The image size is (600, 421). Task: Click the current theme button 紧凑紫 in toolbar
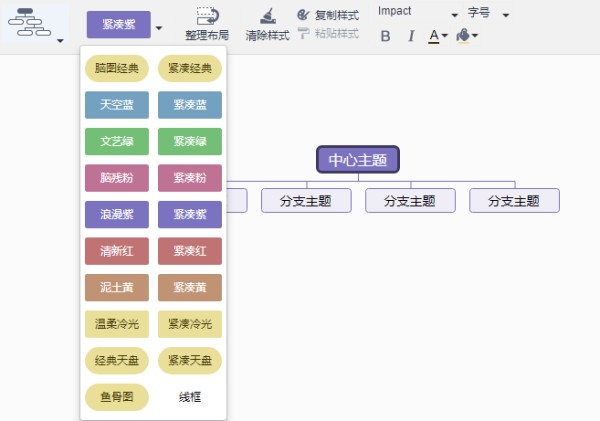(x=119, y=24)
